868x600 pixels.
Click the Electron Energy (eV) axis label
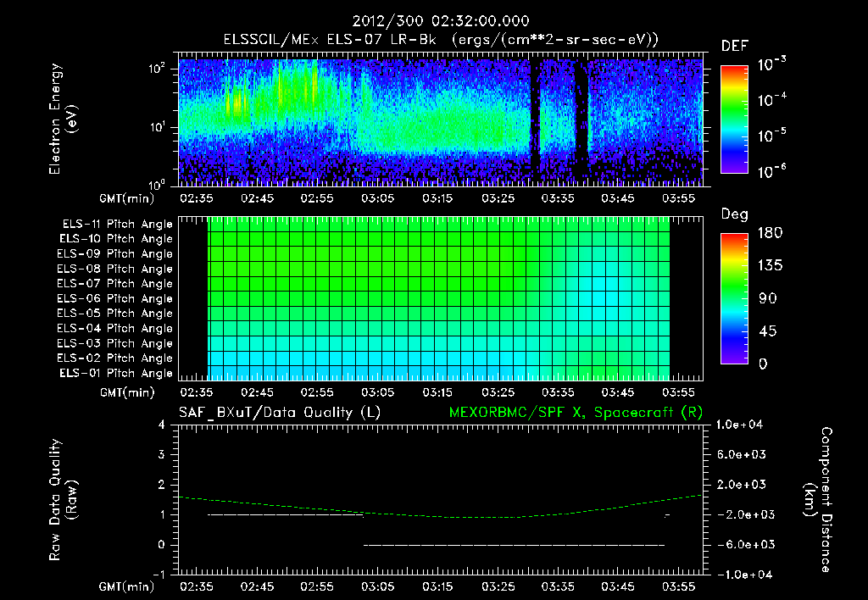[63, 119]
